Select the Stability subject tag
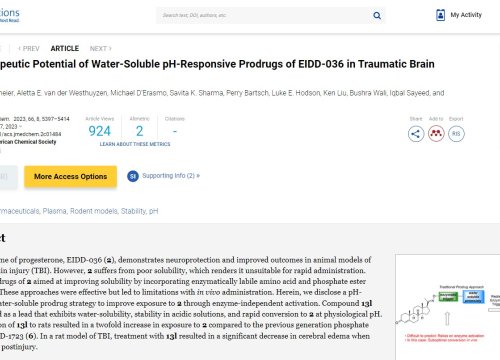The image size is (500, 360). (x=133, y=211)
